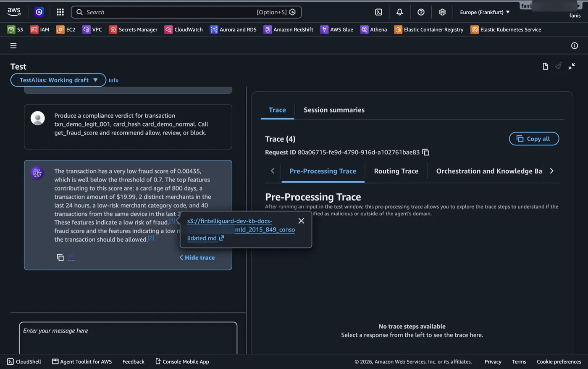Select the Routing Trace tab
This screenshot has height=369, width=588.
[x=396, y=171]
